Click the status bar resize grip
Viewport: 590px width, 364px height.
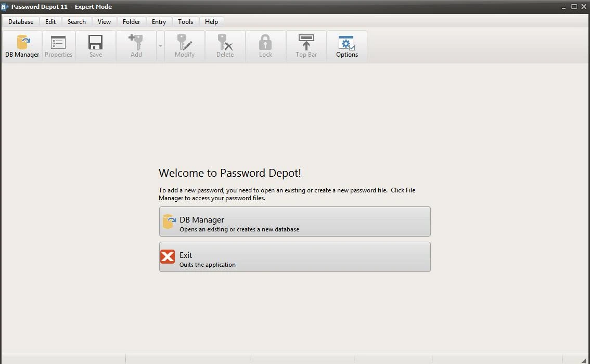(584, 360)
